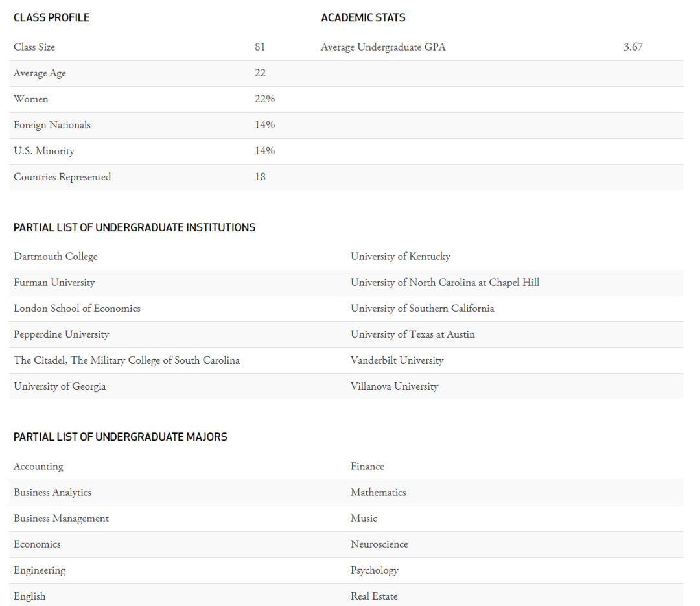Click the Vanderbilt University entry
700x606 pixels.
[x=397, y=360]
